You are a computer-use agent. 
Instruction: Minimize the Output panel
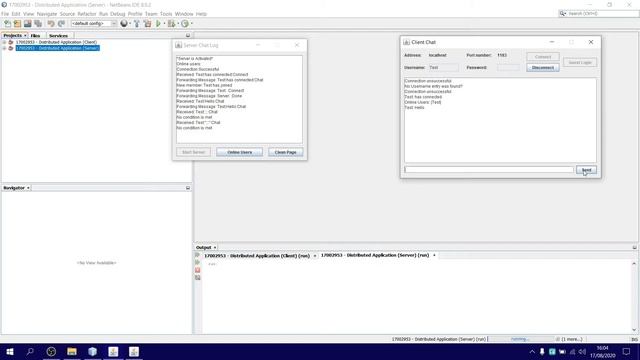pyautogui.click(x=634, y=247)
